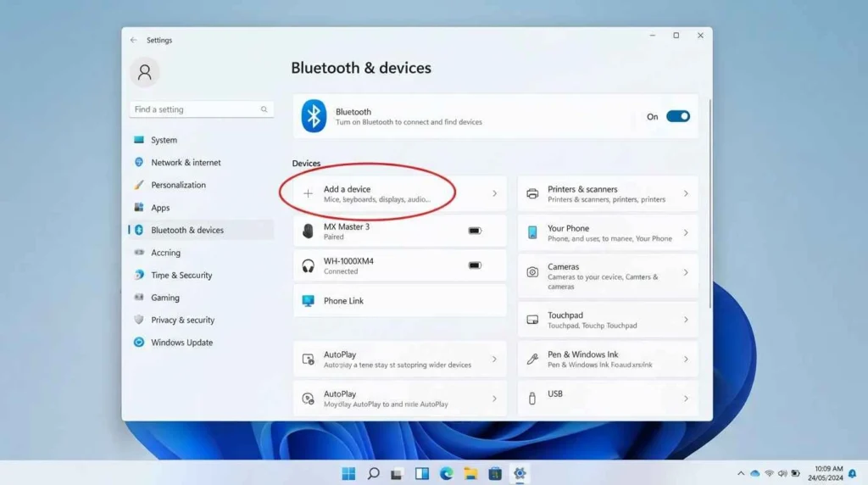Open Touchpad settings
Image resolution: width=868 pixels, height=485 pixels.
608,320
